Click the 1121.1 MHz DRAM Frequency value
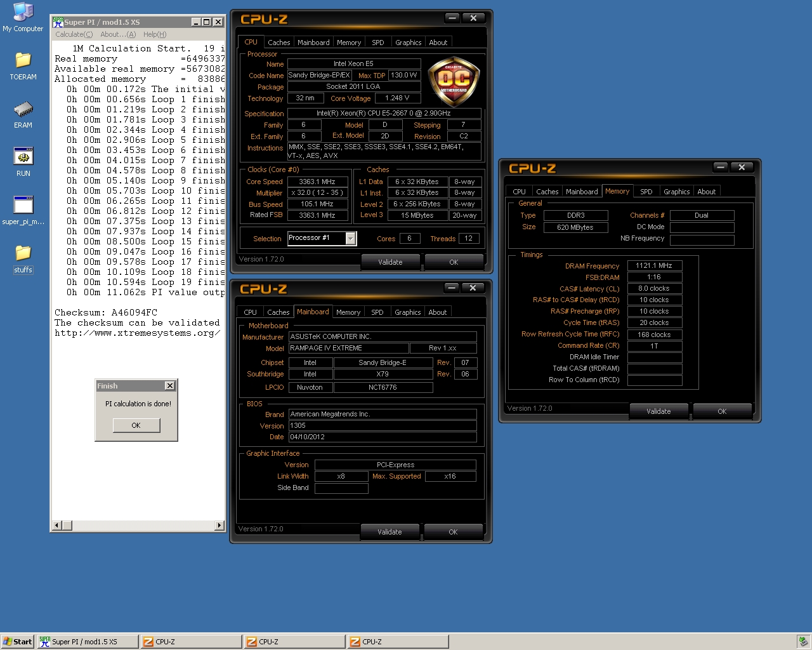Image resolution: width=812 pixels, height=650 pixels. click(655, 265)
